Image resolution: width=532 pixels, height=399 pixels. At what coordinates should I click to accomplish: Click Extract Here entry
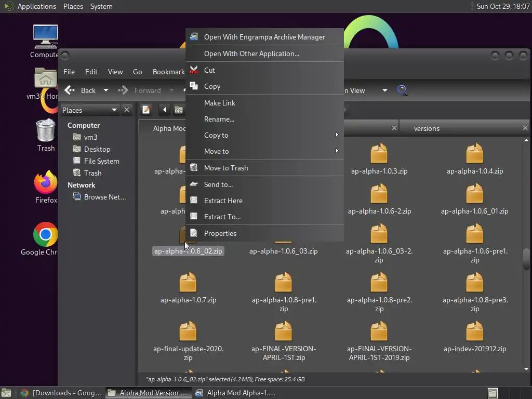(x=264, y=201)
